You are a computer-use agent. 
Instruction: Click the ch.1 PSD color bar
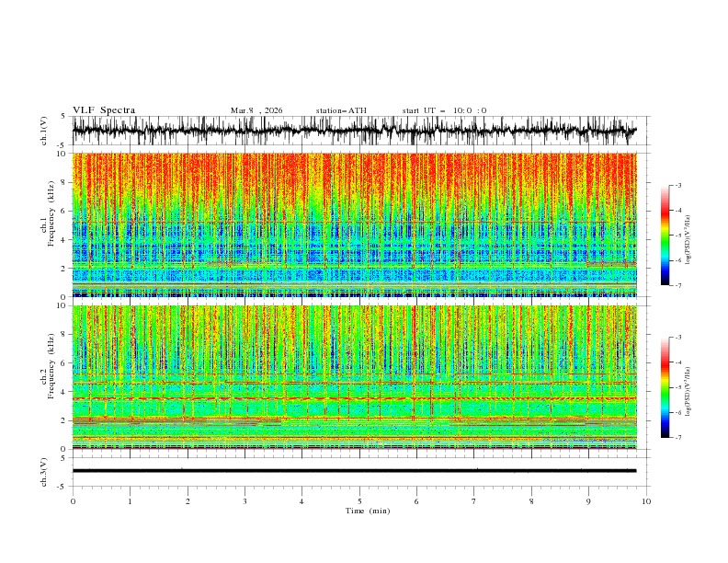[x=665, y=236]
